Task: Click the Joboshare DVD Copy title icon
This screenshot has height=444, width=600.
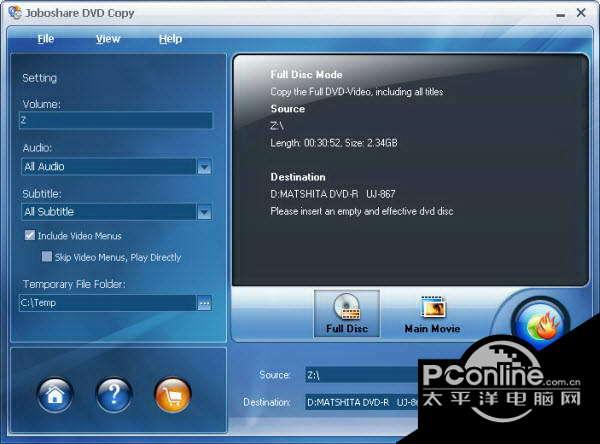Action: [x=15, y=12]
